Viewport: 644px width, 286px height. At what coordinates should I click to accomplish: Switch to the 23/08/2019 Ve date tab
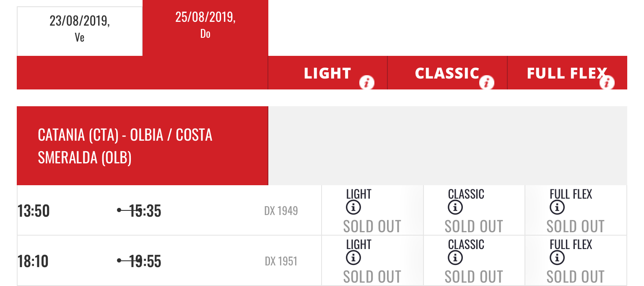coord(80,29)
